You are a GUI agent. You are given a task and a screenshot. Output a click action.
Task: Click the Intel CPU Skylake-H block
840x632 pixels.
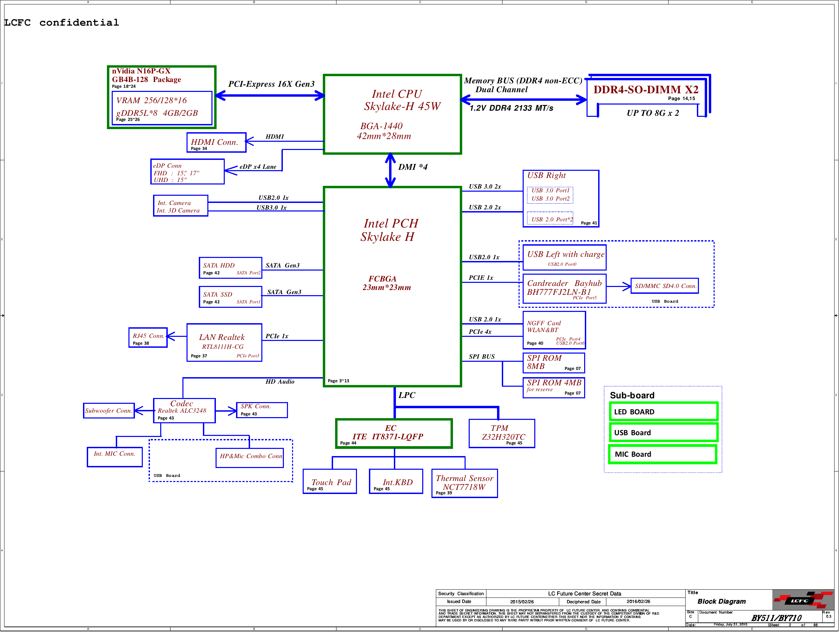392,114
